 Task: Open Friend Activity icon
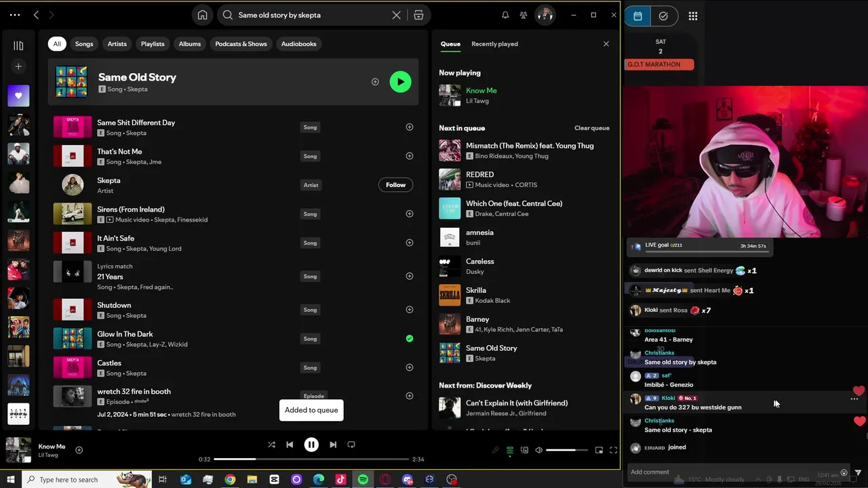click(524, 15)
